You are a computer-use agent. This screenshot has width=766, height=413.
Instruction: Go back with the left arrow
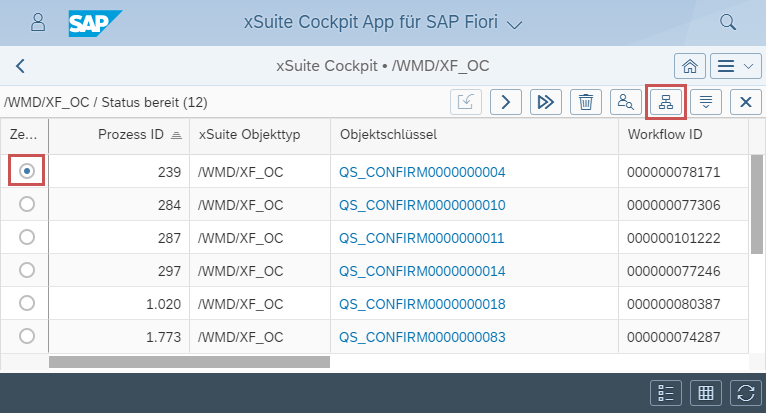20,66
